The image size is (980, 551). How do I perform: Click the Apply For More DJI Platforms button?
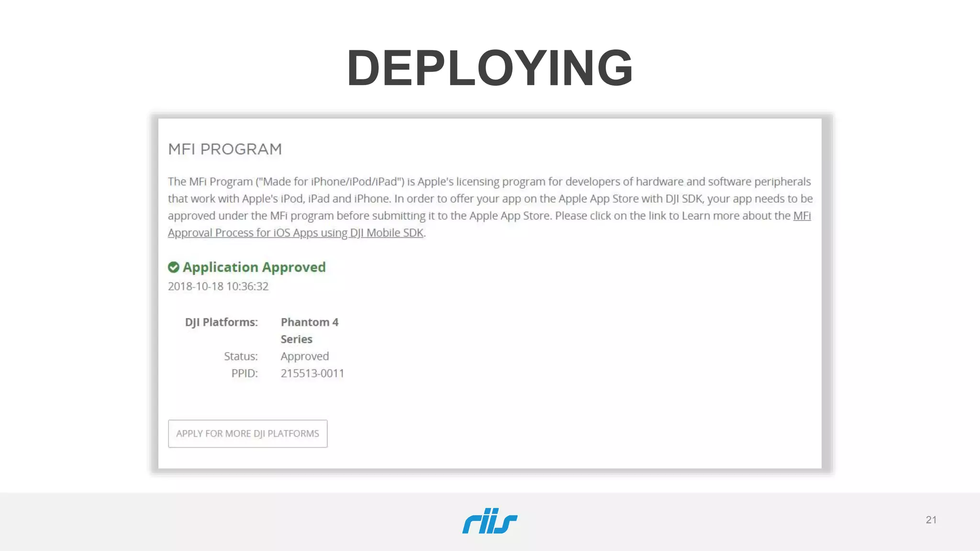tap(248, 434)
